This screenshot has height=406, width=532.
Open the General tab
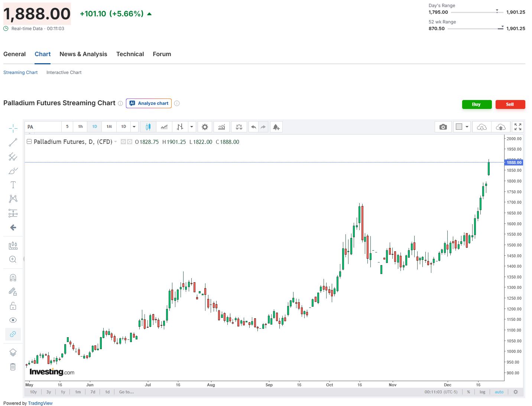pos(14,54)
